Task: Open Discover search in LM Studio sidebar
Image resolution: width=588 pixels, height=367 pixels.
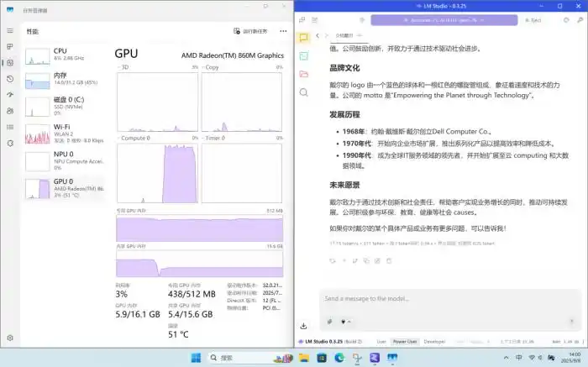Action: (304, 92)
